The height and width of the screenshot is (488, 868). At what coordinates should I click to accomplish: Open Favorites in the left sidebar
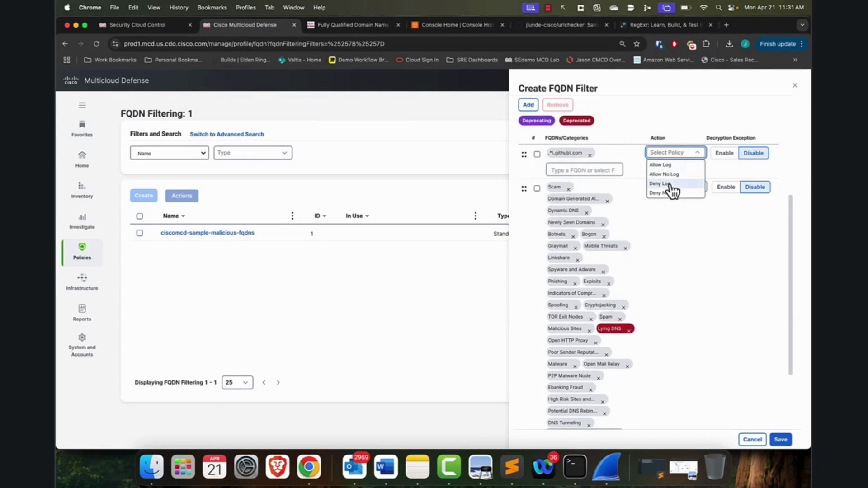(82, 129)
